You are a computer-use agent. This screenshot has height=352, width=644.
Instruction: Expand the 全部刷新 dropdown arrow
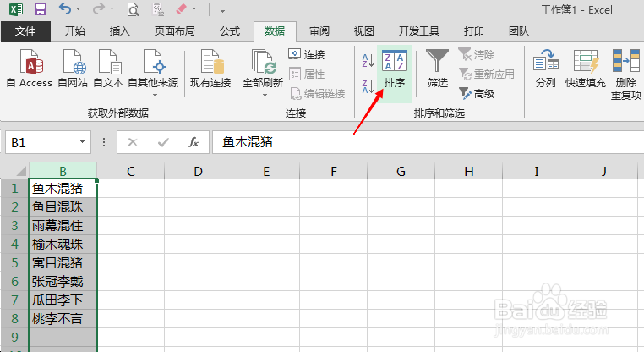point(265,95)
